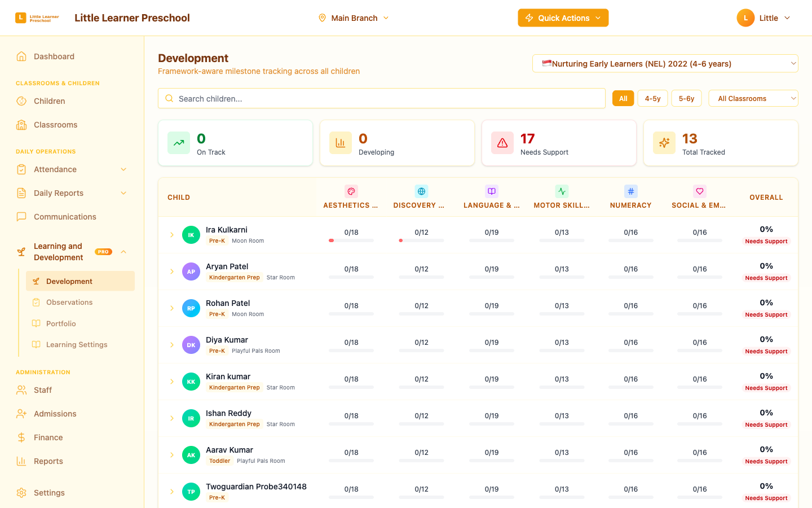Screen dimensions: 812x508
Task: Click the Social & Emotional heart icon
Action: point(700,191)
